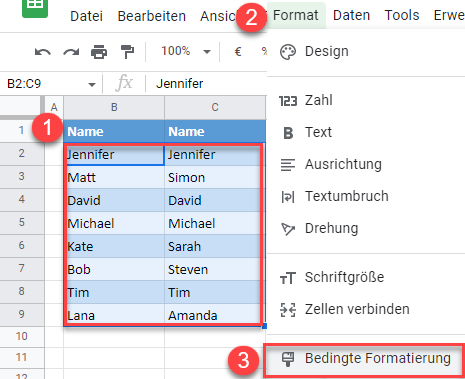Click Tim cell in column B

[x=114, y=292]
